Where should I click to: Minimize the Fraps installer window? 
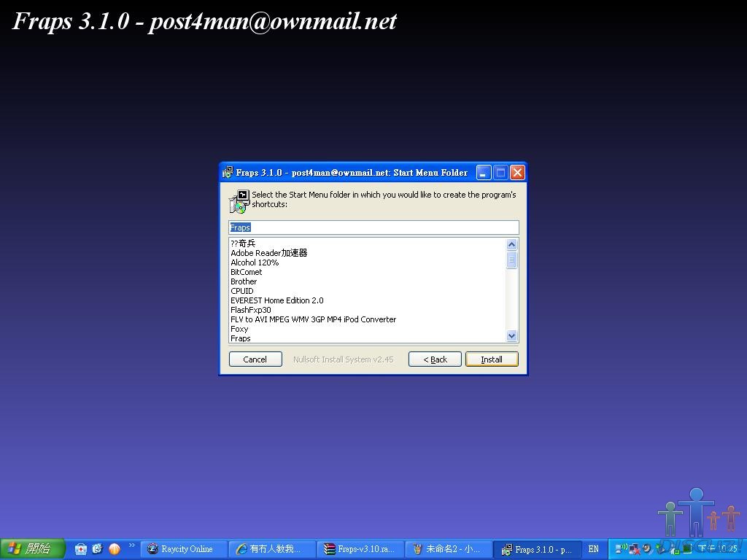483,172
